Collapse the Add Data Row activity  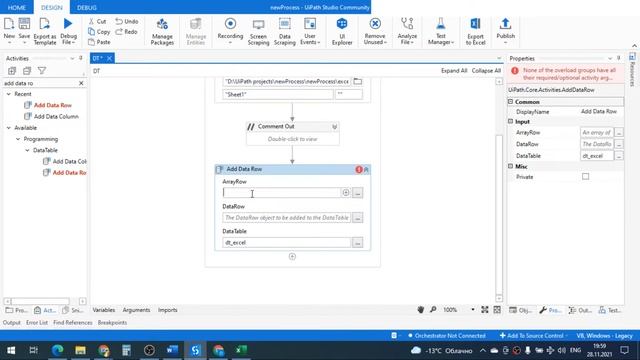coord(366,169)
